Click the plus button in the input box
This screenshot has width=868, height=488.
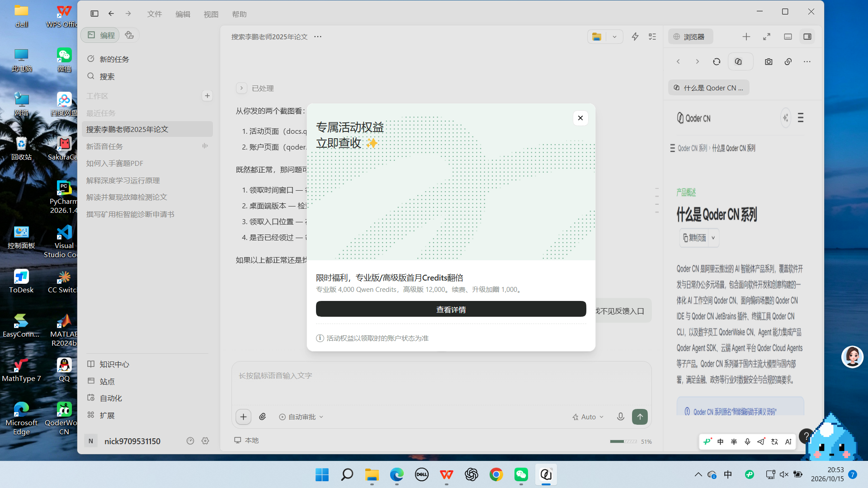243,417
